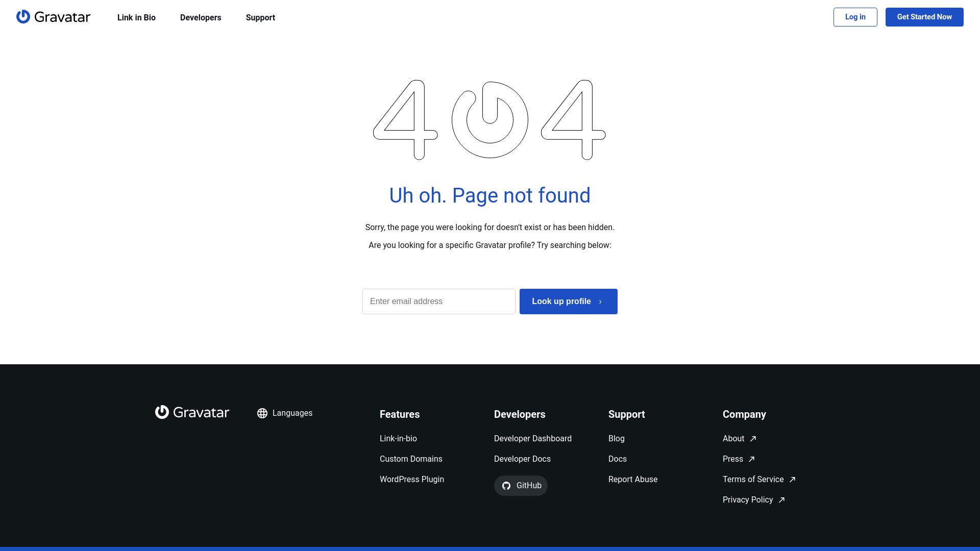The image size is (980, 551).
Task: Click the large 404 illustration
Action: point(489,120)
